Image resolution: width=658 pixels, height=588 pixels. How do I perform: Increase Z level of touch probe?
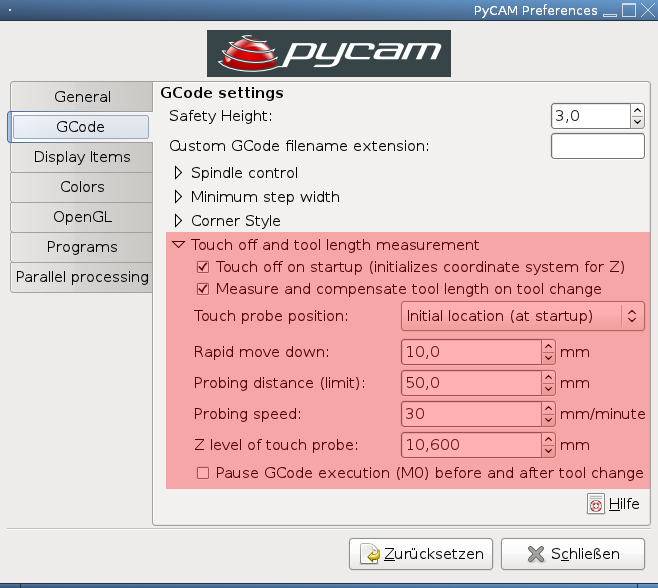(548, 439)
